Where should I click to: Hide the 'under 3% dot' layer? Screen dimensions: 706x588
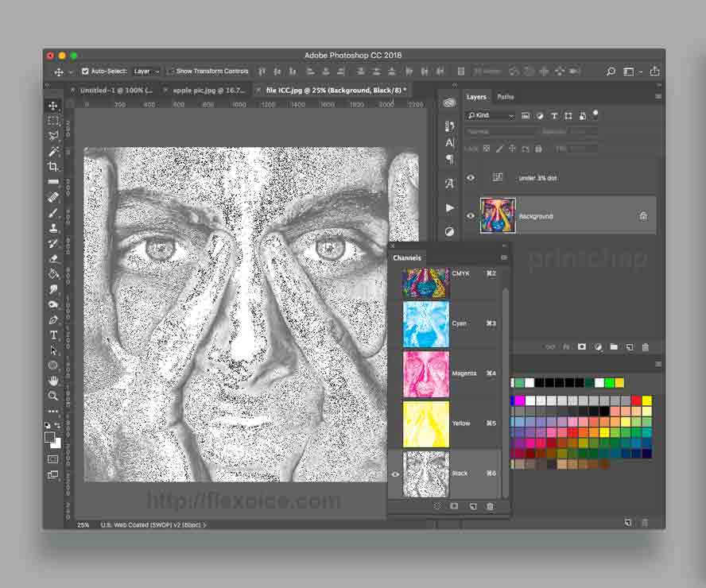[x=471, y=178]
